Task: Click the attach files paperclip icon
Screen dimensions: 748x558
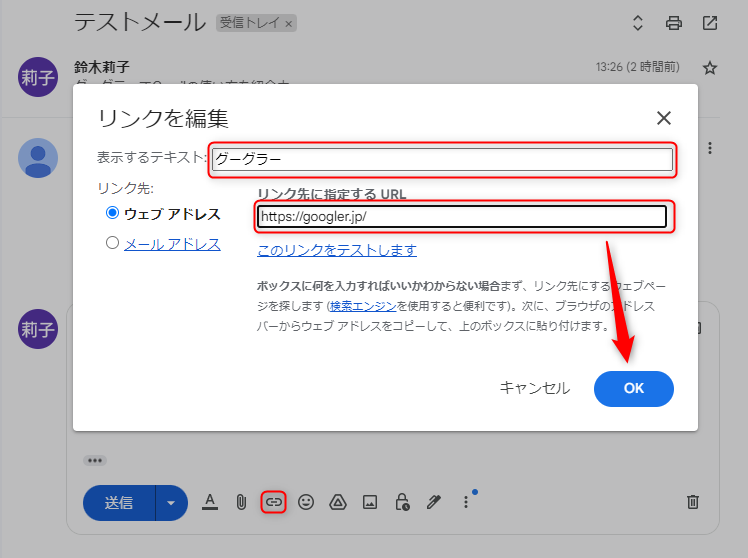Action: tap(241, 502)
